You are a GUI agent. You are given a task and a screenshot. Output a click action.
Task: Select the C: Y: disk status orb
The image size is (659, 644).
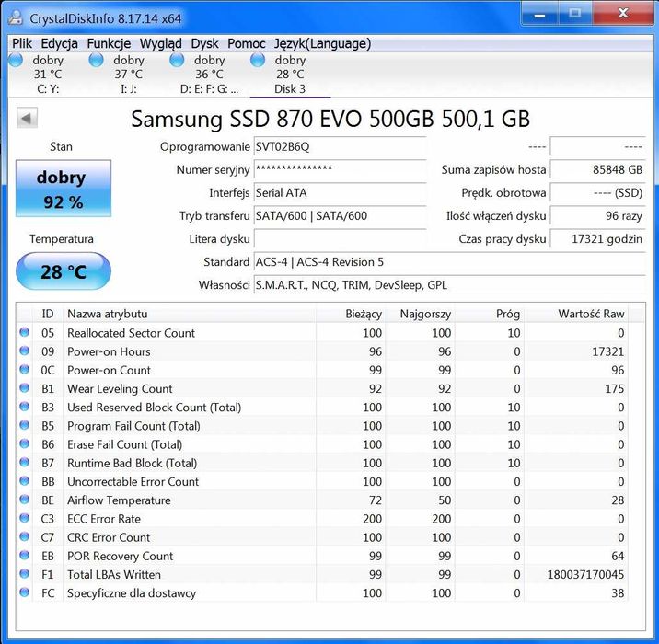16,60
